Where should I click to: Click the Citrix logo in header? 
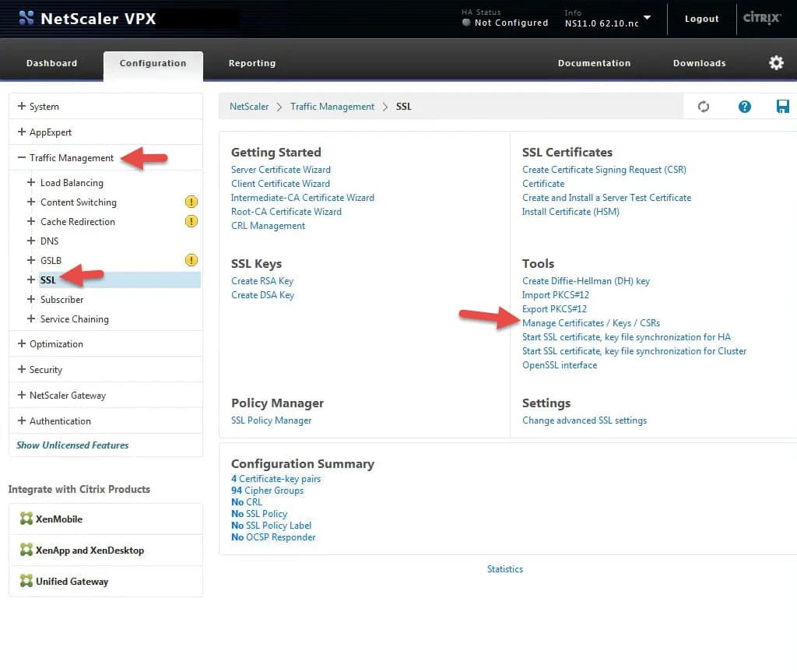761,18
